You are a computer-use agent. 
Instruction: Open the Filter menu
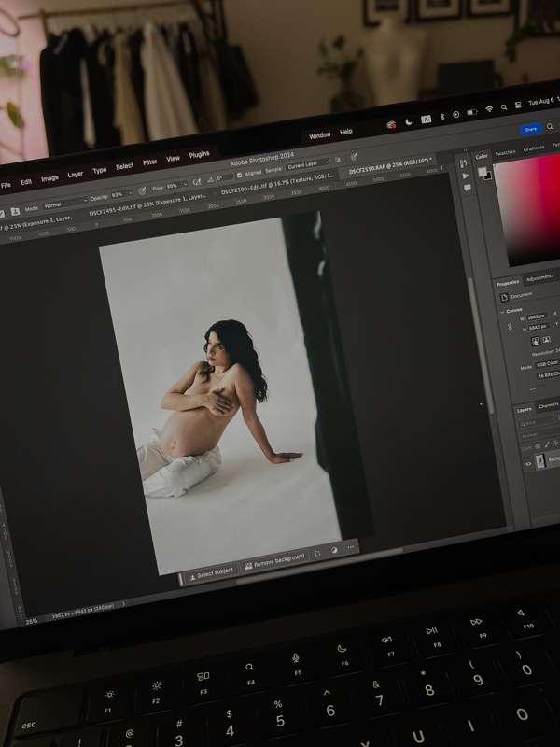tap(149, 162)
